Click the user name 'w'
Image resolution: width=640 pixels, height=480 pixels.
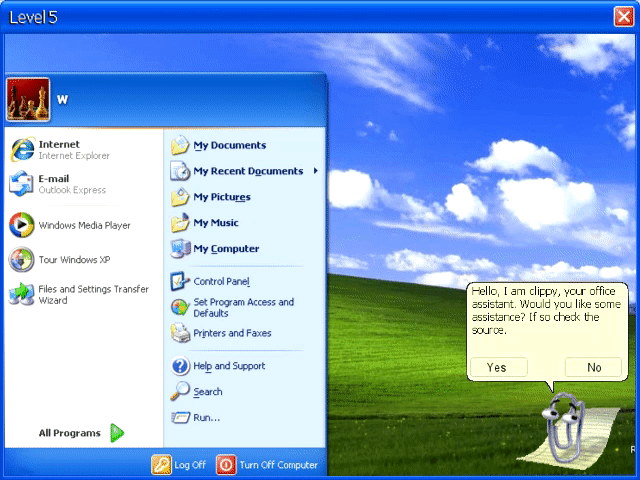tap(62, 100)
